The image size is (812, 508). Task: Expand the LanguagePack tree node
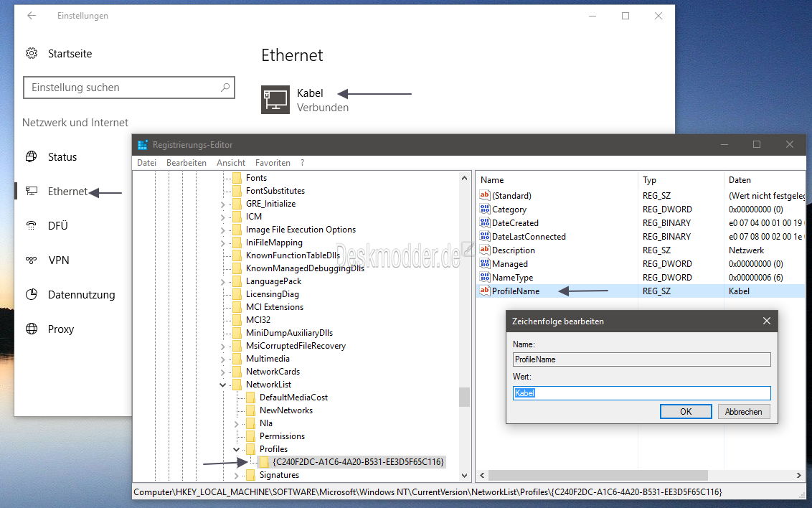[x=222, y=282]
